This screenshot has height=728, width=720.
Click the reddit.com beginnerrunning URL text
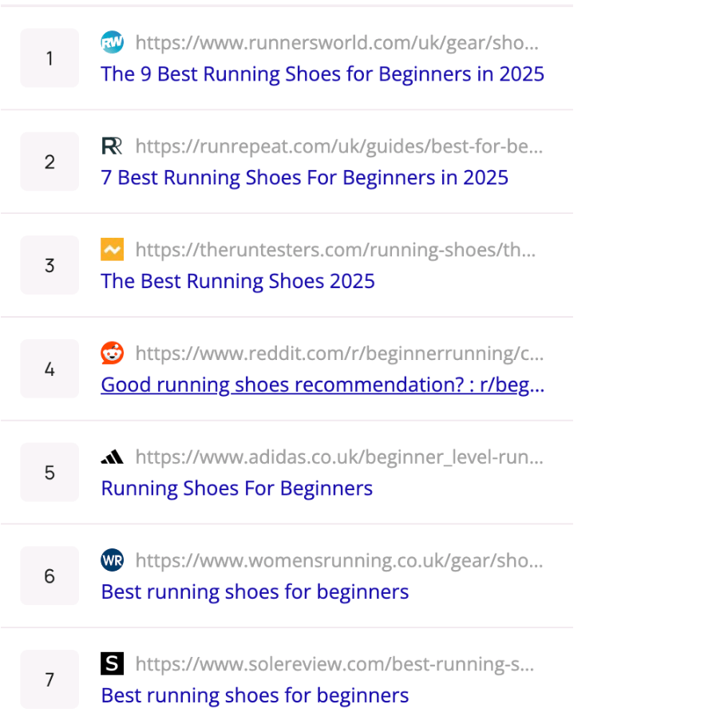(339, 354)
